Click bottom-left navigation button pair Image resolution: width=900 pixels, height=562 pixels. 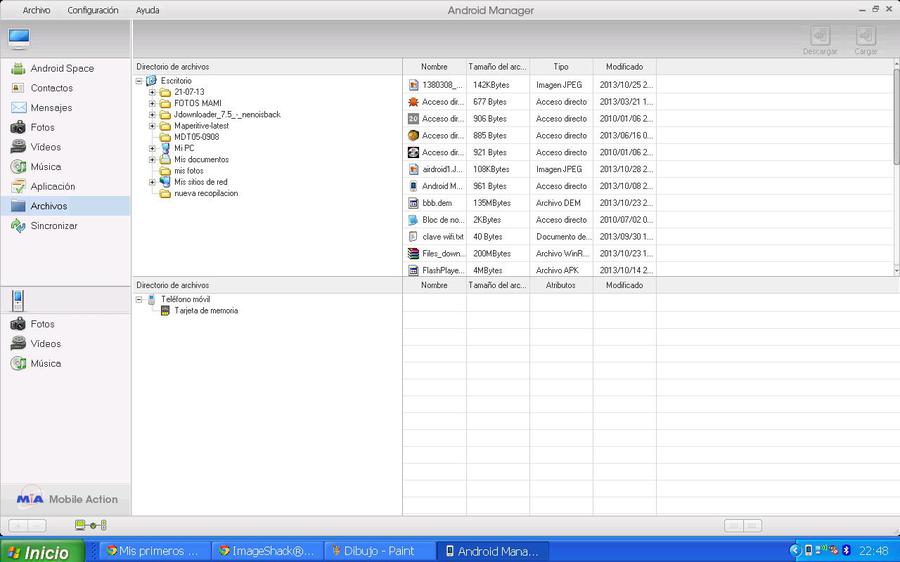pyautogui.click(x=28, y=525)
